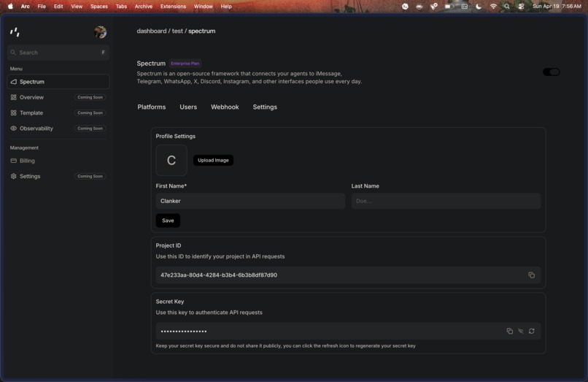Open the File menu

[42, 7]
